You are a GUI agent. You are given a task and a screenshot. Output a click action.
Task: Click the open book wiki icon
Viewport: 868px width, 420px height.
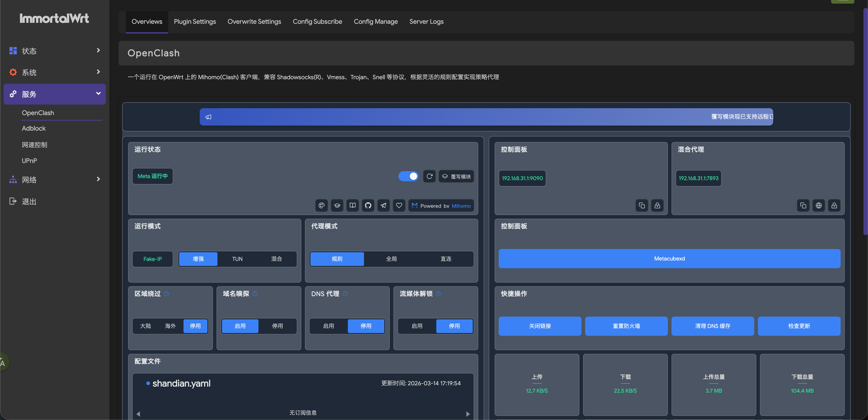coord(352,205)
